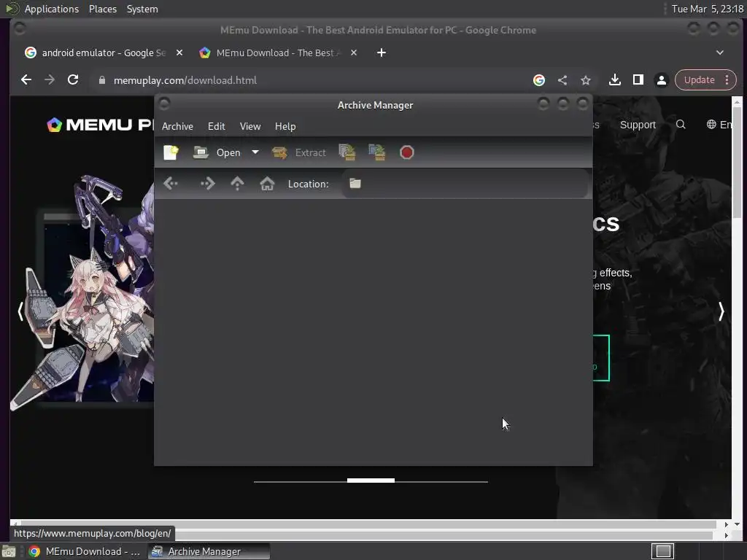Image resolution: width=747 pixels, height=560 pixels.
Task: Open the Chrome three-dot menu
Action: click(727, 80)
